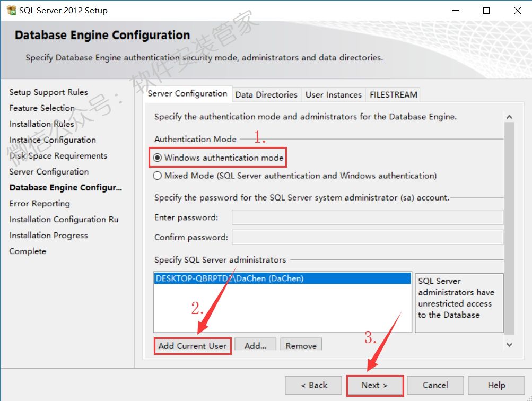Select Mixed Mode authentication radio button
532x401 pixels.
point(157,176)
